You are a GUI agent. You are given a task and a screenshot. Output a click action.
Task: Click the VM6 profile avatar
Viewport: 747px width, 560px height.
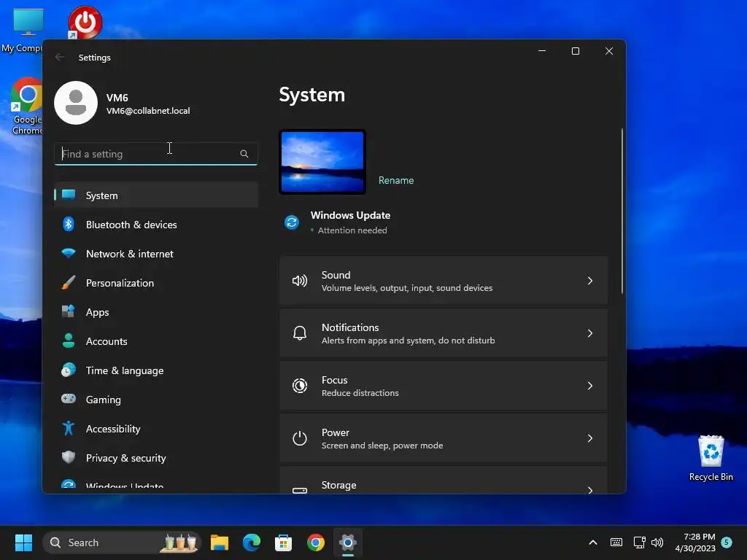(76, 103)
